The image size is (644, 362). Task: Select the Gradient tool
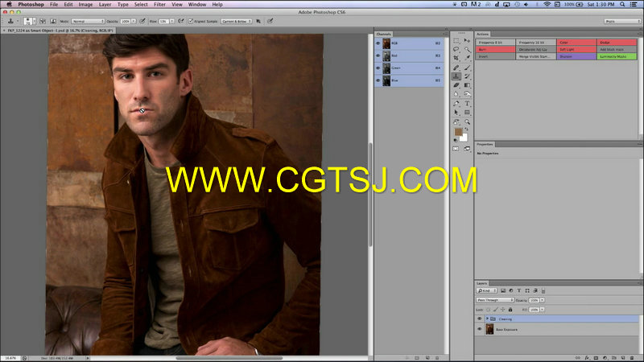[x=467, y=85]
